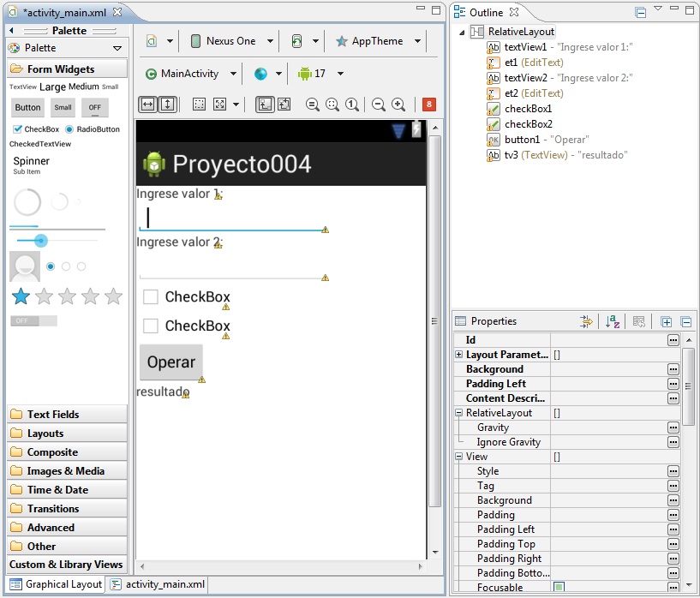Zoom canvas to fit screen
The height and width of the screenshot is (598, 700).
pos(332,105)
